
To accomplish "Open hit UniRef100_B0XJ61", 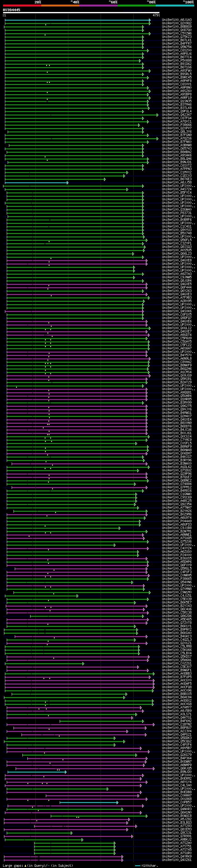I will 177,433.
